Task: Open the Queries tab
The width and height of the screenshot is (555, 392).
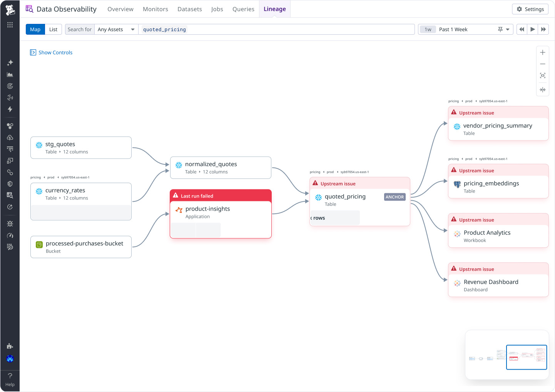Action: [243, 9]
